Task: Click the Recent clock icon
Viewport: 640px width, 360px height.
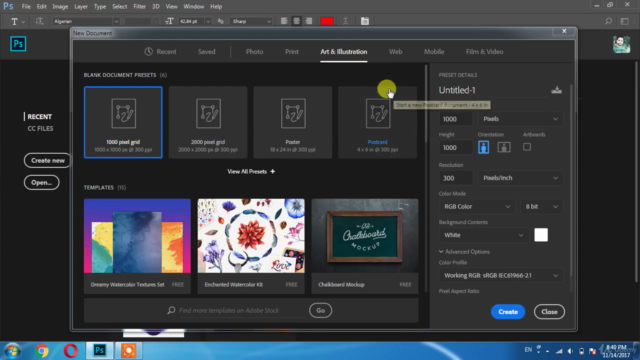Action: 149,51
